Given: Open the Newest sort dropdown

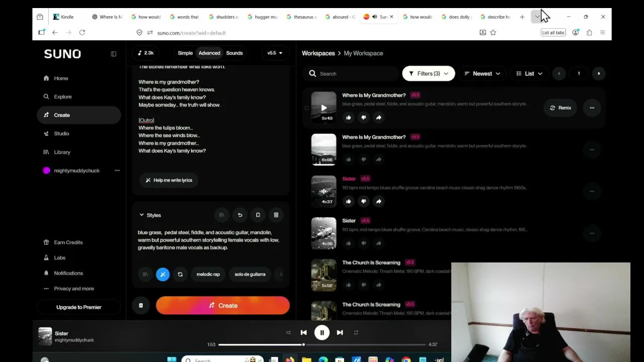Looking at the screenshot, I should click(482, 74).
